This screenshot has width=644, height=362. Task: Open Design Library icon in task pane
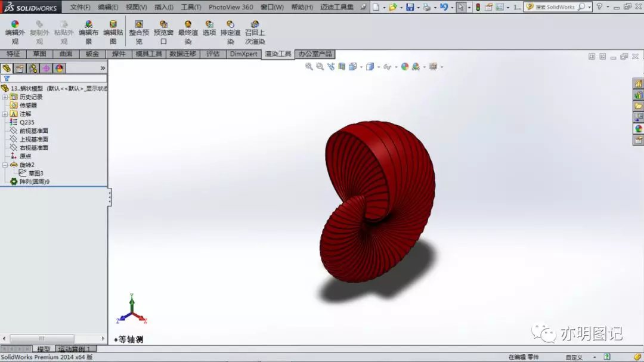coord(638,95)
